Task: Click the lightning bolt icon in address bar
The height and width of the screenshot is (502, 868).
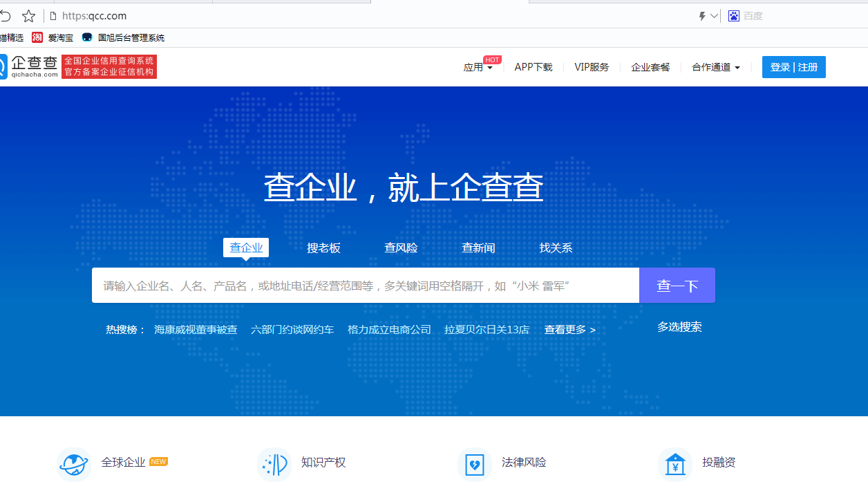Action: (702, 16)
